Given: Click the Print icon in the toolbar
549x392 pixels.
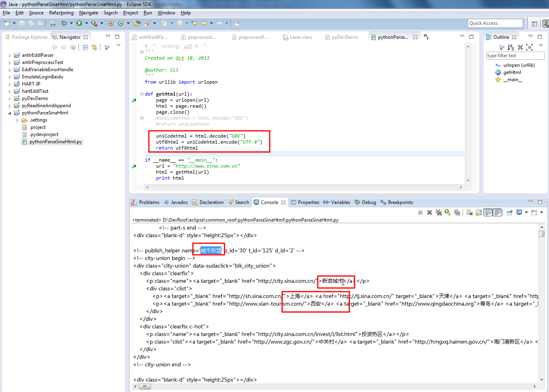Looking at the screenshot, I should point(40,23).
